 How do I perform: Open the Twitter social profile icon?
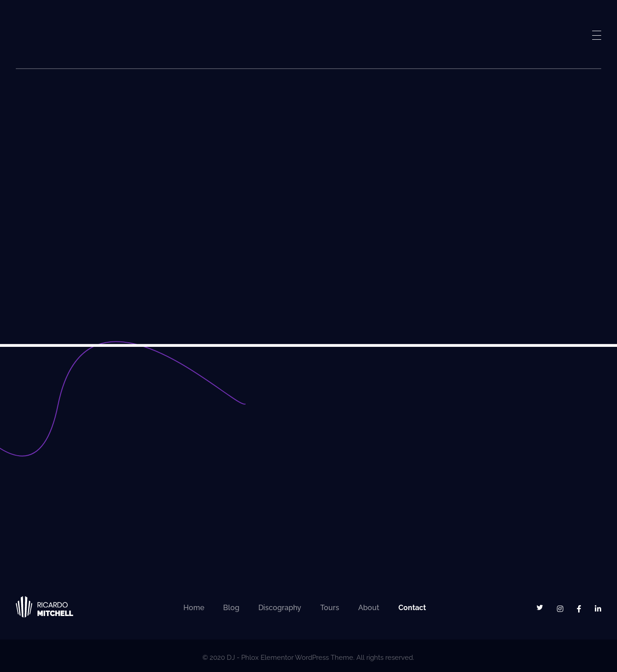(539, 607)
